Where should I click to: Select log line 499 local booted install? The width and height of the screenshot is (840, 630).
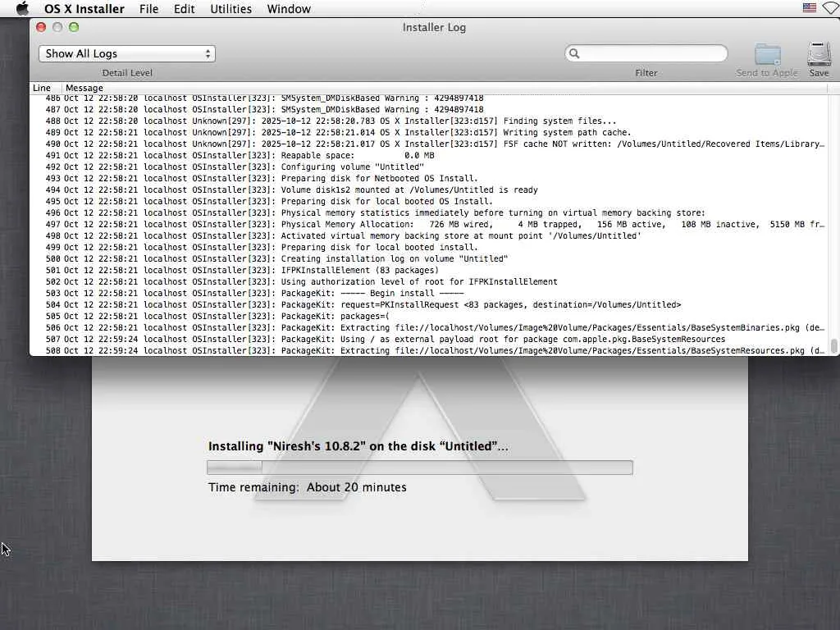[428, 248]
